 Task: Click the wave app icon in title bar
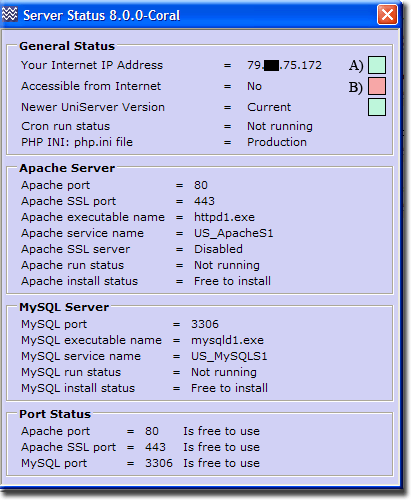pyautogui.click(x=9, y=14)
